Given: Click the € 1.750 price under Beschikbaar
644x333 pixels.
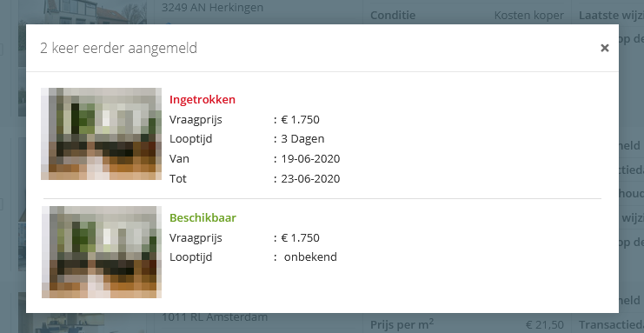Looking at the screenshot, I should [x=300, y=237].
